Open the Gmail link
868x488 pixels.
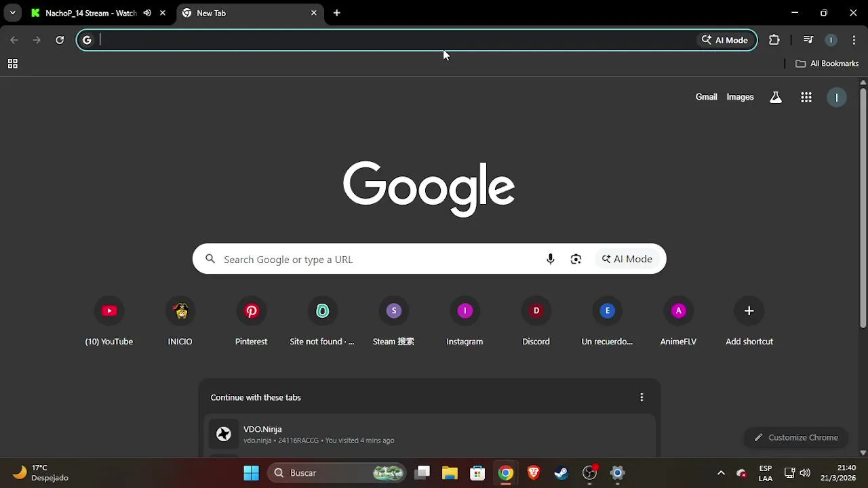tap(706, 97)
